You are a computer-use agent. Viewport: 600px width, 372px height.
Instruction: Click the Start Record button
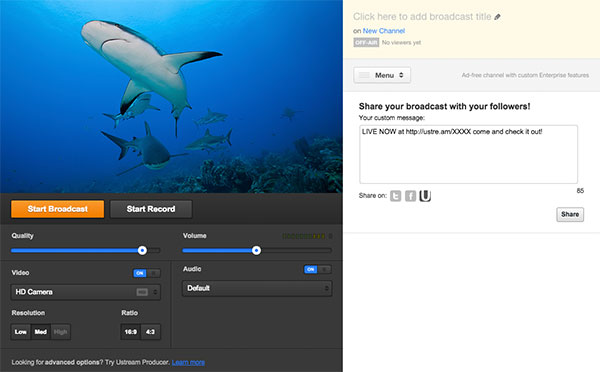pos(151,209)
